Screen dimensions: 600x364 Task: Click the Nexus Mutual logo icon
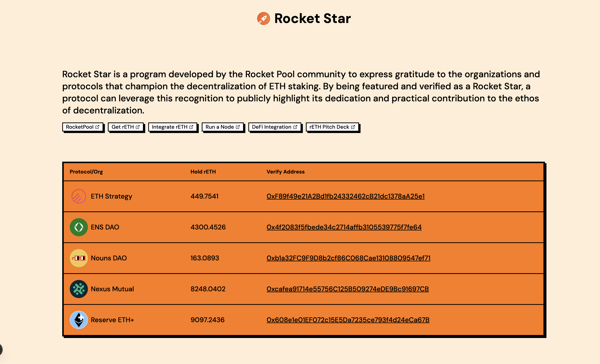pos(79,289)
